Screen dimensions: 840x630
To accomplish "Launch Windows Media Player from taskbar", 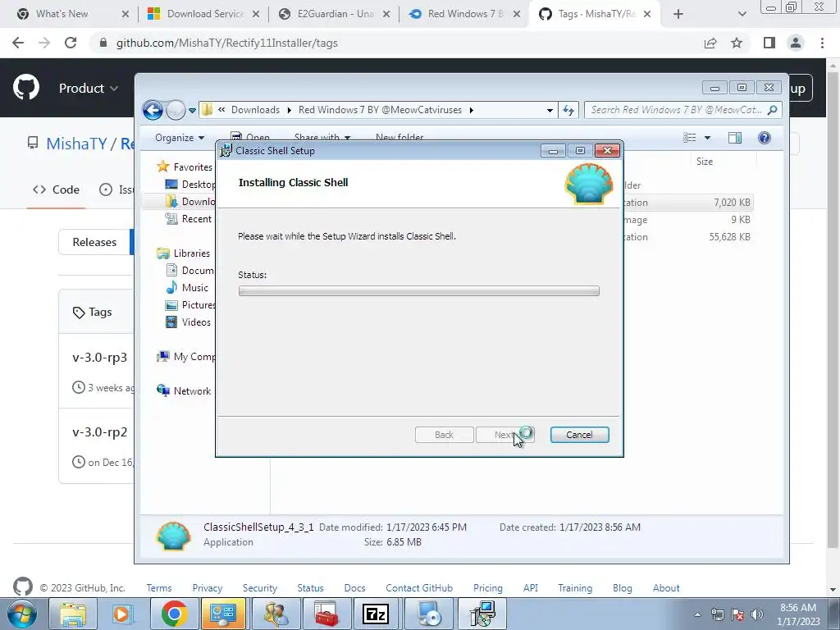I will [x=123, y=614].
